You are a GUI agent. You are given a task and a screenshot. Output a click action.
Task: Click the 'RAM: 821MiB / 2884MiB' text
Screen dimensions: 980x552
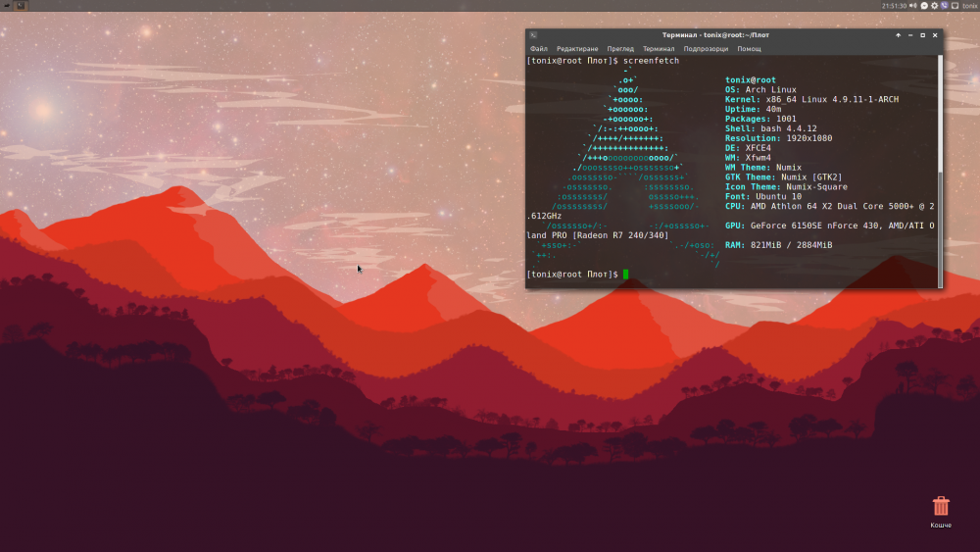779,245
